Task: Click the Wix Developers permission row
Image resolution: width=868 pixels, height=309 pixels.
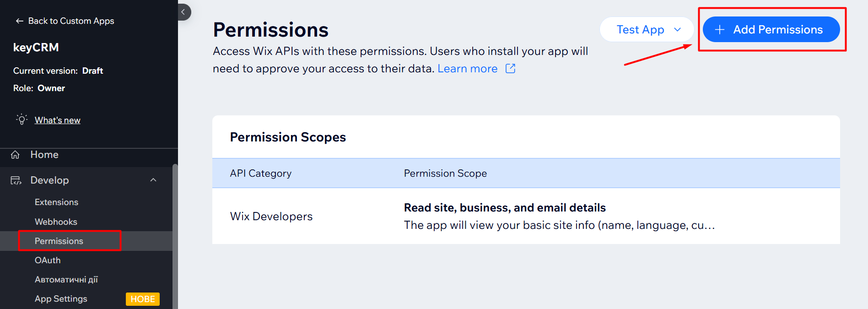Action: [526, 216]
